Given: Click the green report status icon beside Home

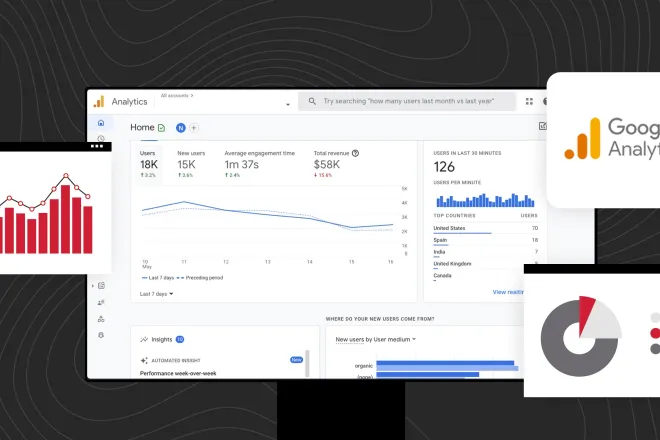Looking at the screenshot, I should 161,128.
